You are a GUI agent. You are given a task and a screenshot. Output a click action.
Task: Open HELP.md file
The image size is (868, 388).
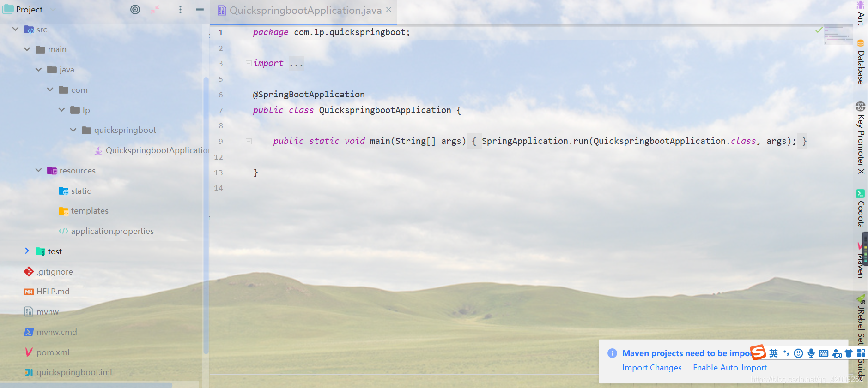click(47, 292)
